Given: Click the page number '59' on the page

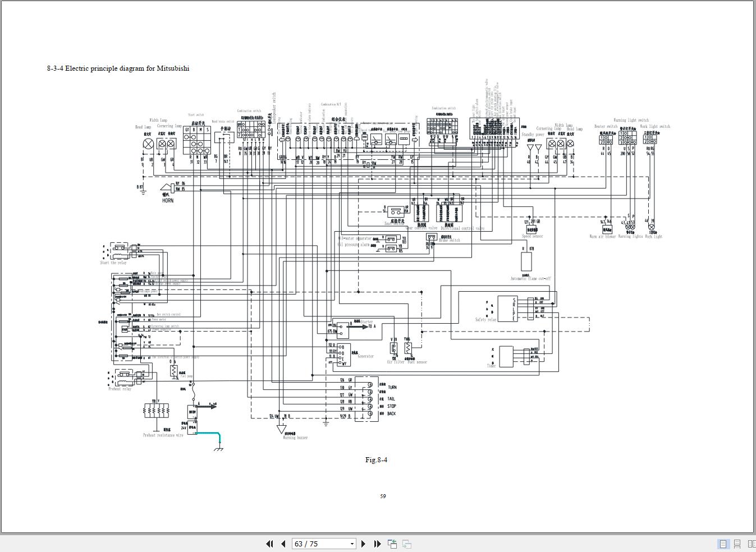Looking at the screenshot, I should [x=383, y=496].
